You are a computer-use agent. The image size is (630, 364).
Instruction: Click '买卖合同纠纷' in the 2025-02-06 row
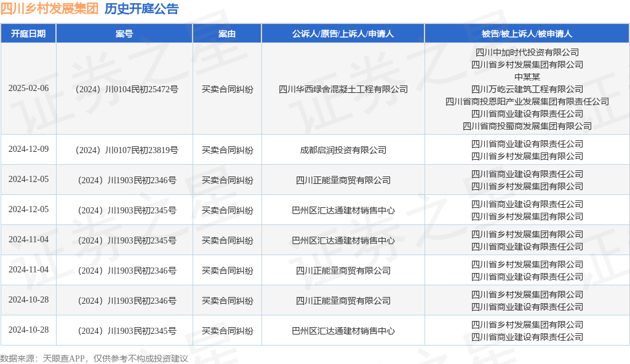228,89
